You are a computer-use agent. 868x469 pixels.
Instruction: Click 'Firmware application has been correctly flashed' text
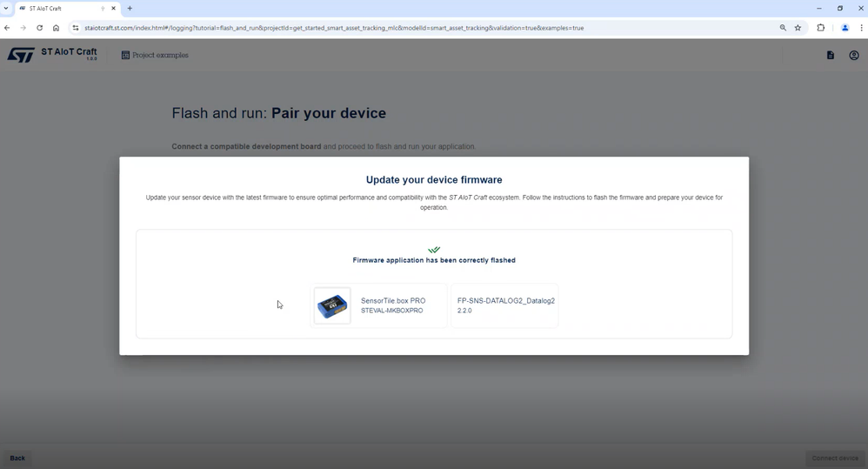434,260
